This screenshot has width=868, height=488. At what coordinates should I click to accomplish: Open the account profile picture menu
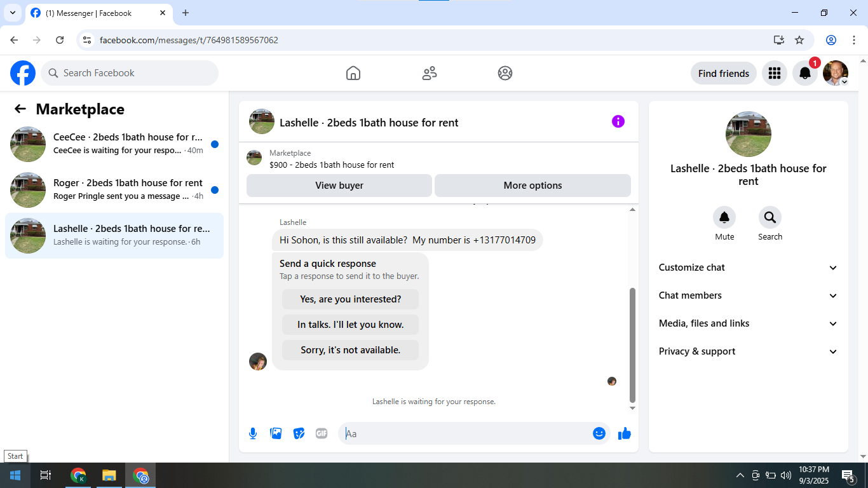coord(835,73)
